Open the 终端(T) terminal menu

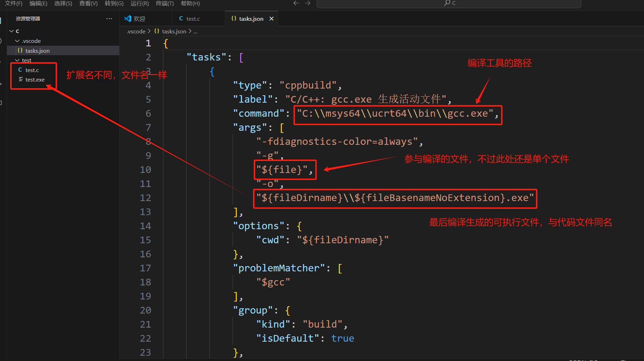(x=165, y=3)
